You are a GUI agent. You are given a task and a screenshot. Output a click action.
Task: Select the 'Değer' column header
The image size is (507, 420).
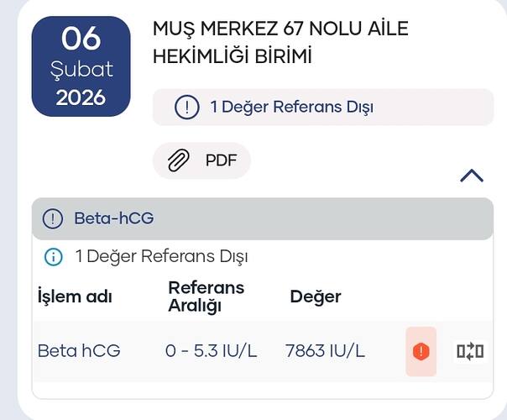tap(316, 297)
